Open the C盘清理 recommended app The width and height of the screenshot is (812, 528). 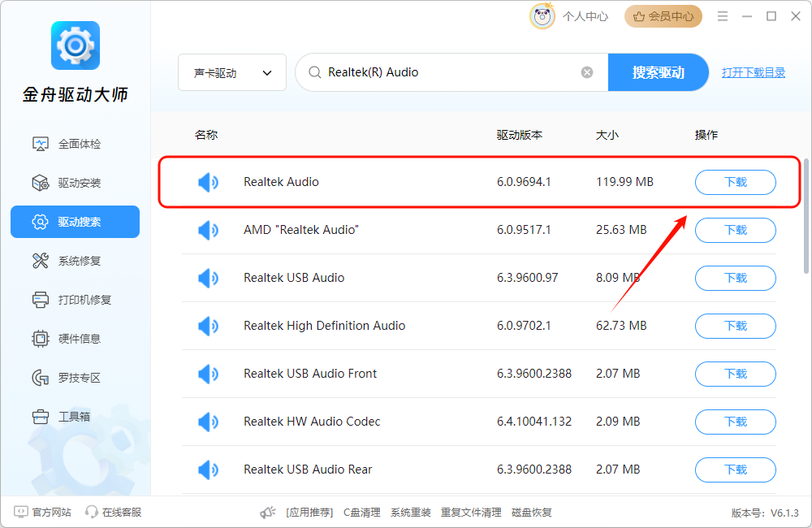[x=362, y=513]
